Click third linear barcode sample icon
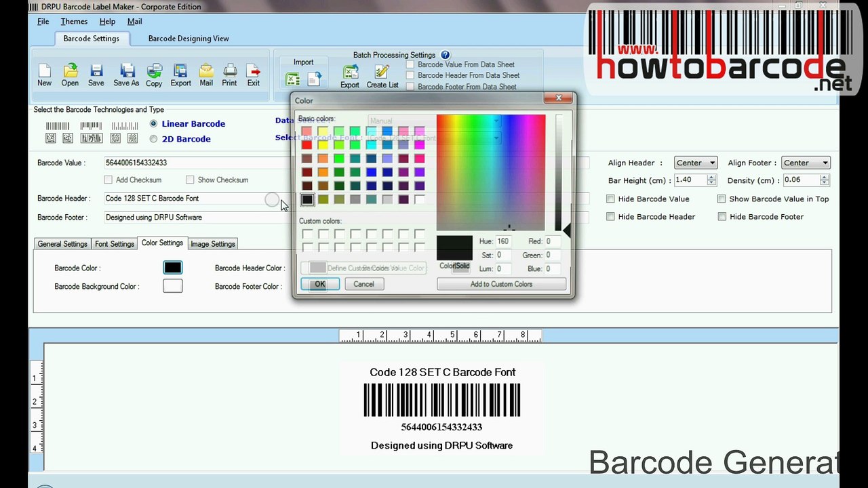The width and height of the screenshot is (868, 488). pyautogui.click(x=125, y=126)
